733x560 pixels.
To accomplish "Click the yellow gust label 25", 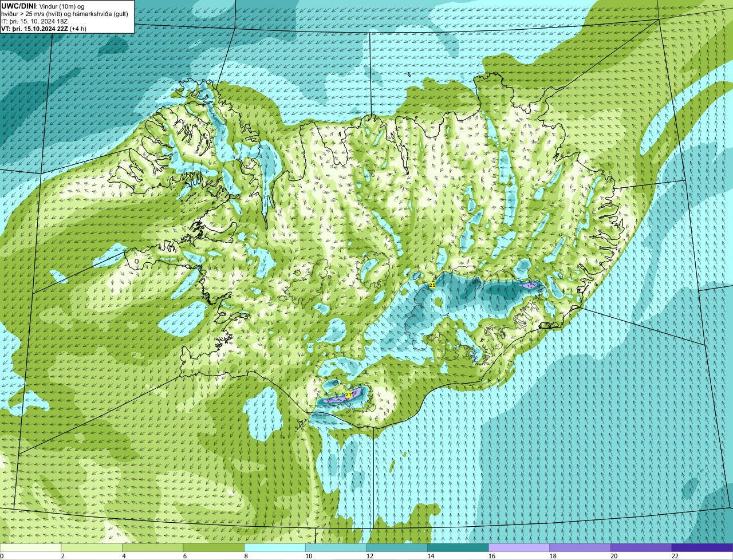I will click(432, 285).
